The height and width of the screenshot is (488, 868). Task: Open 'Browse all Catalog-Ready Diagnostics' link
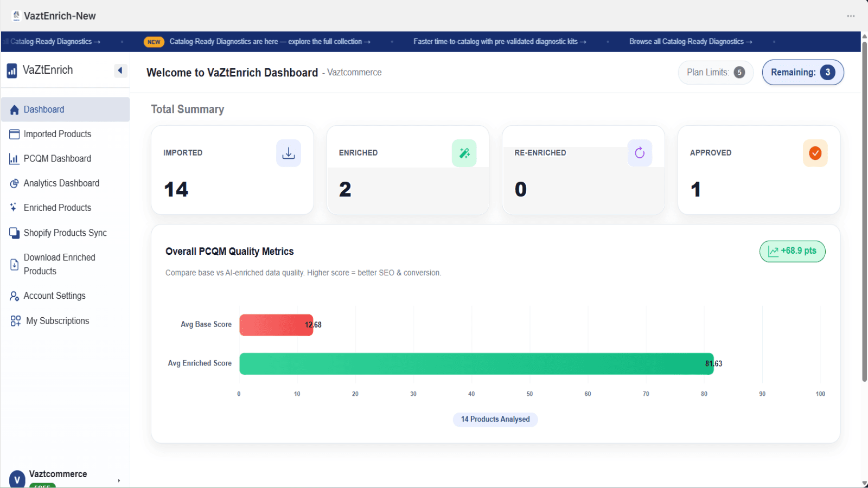point(691,42)
